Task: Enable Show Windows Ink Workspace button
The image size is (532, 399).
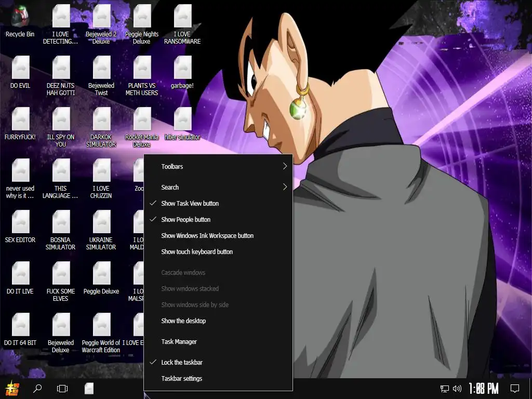Action: [x=218, y=235]
